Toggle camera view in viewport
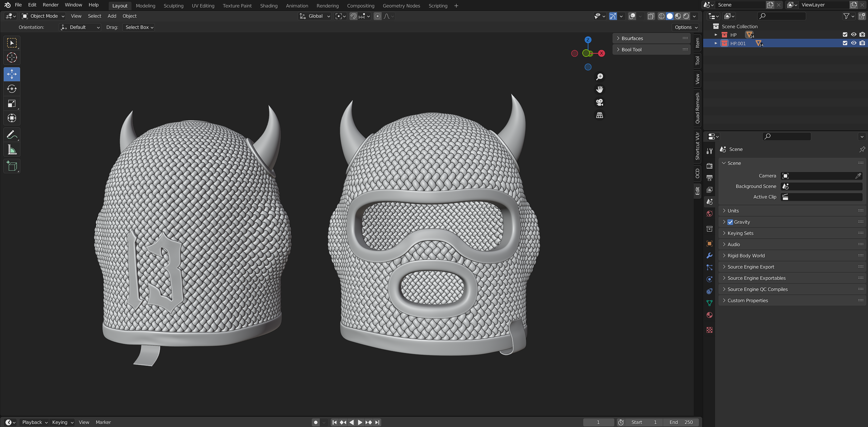The image size is (868, 427). pos(600,102)
